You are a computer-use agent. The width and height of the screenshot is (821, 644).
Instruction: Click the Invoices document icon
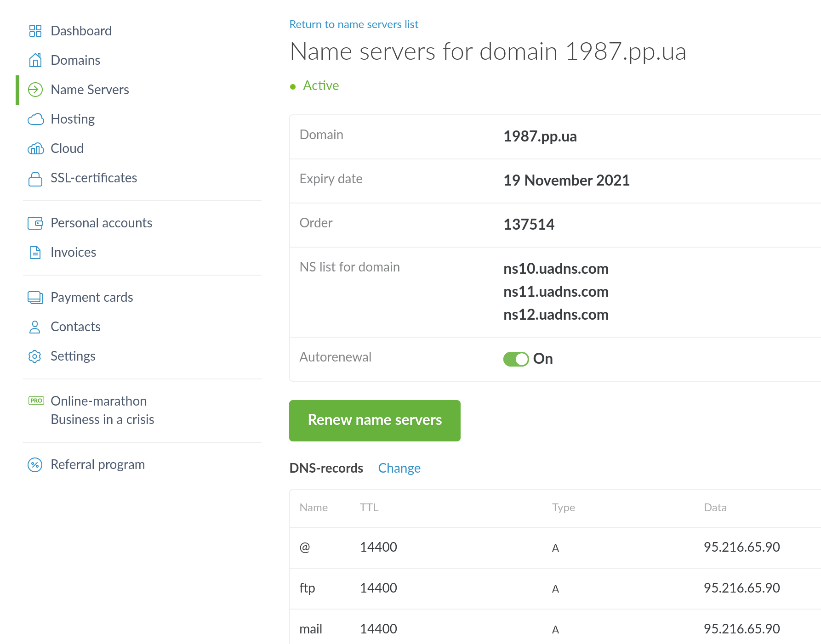[x=35, y=253]
